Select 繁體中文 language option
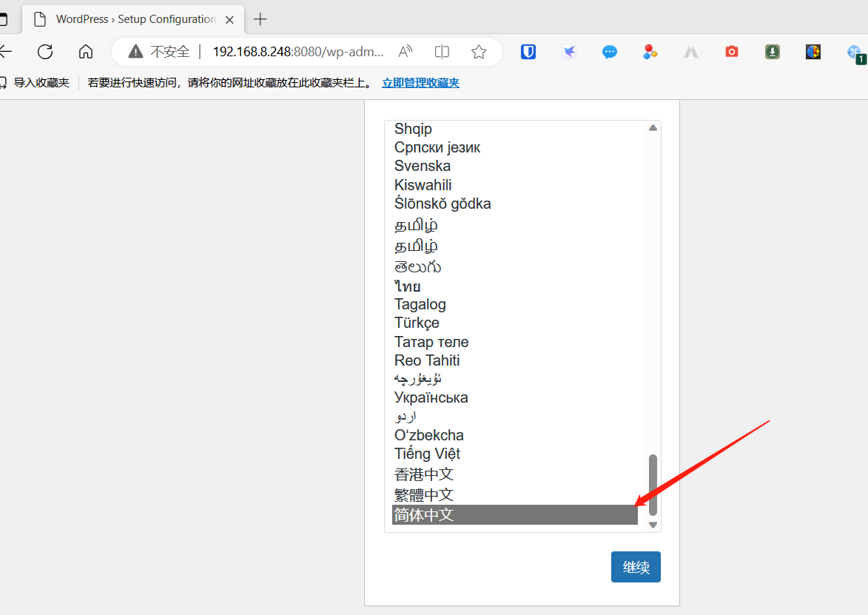Viewport: 868px width, 615px height. click(x=515, y=494)
